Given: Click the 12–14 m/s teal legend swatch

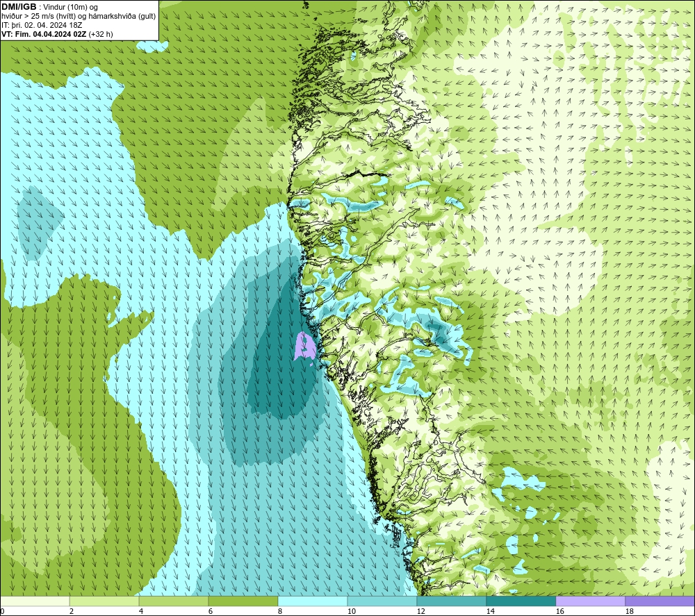Looking at the screenshot, I should point(451,601).
